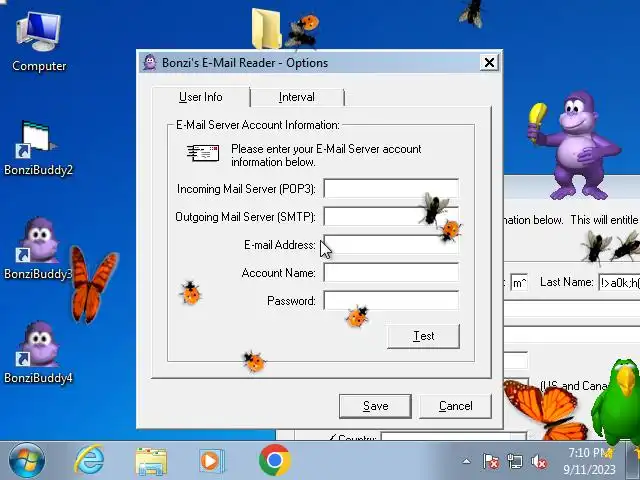Click the Account Name input field
The image size is (640, 480).
[391, 272]
